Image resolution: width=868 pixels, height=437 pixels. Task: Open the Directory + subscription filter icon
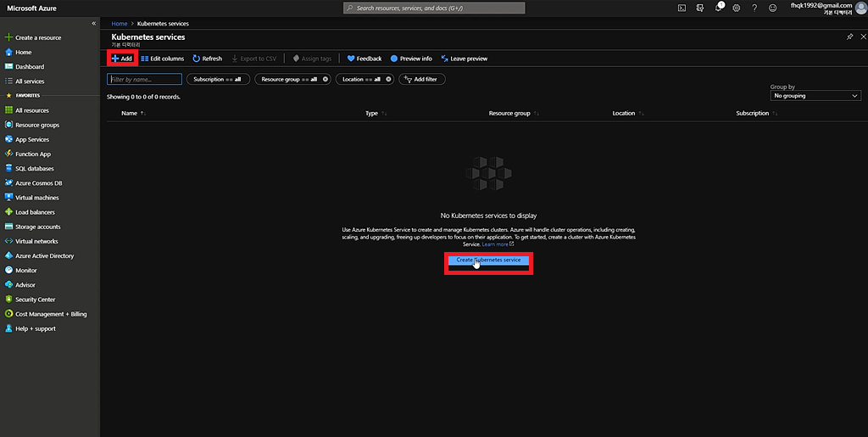(x=700, y=8)
